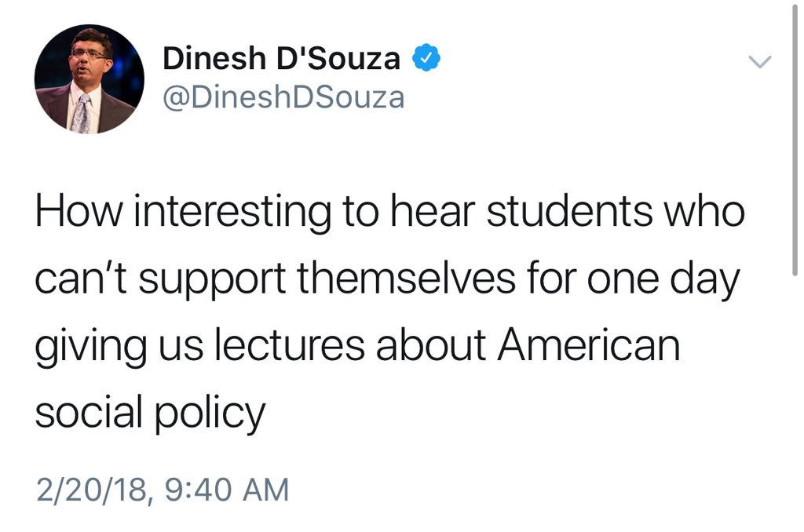The height and width of the screenshot is (532, 804).
Task: Click the word "themselves" in the tweet
Action: click(x=406, y=279)
